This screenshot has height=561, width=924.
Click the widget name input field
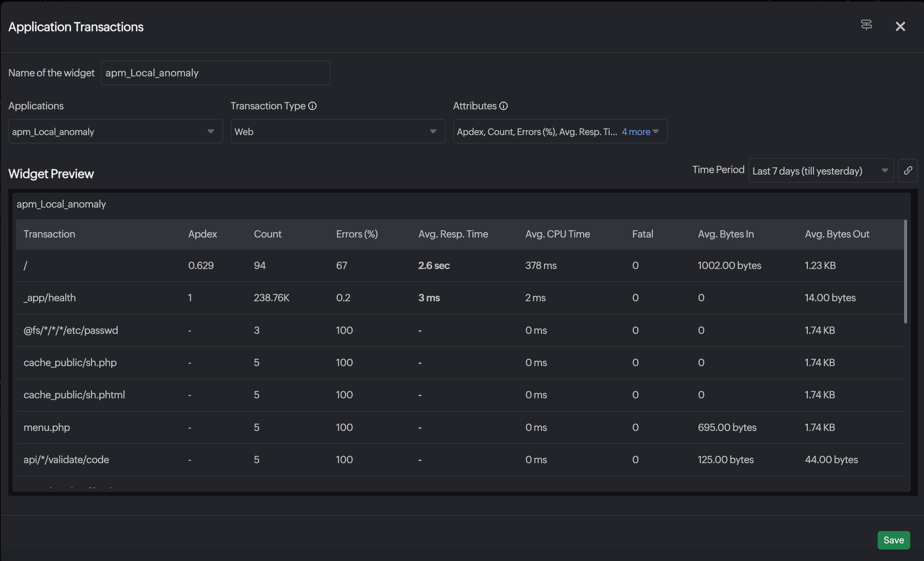[x=215, y=73]
